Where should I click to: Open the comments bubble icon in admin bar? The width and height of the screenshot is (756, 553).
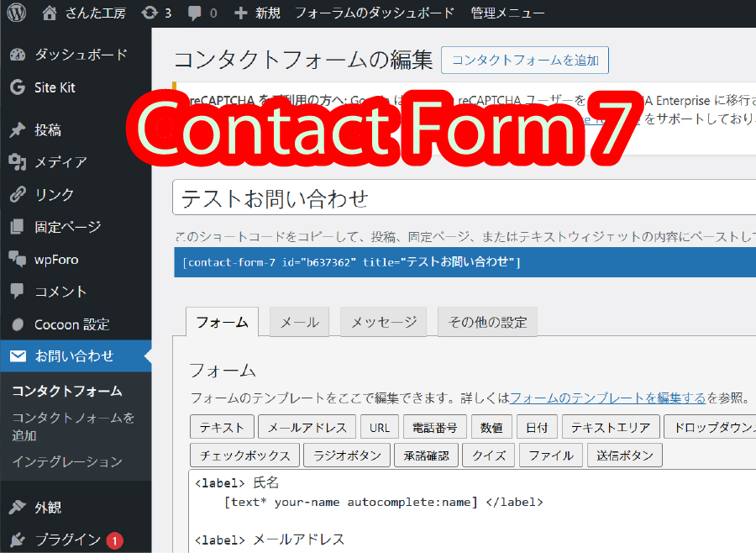pyautogui.click(x=195, y=13)
